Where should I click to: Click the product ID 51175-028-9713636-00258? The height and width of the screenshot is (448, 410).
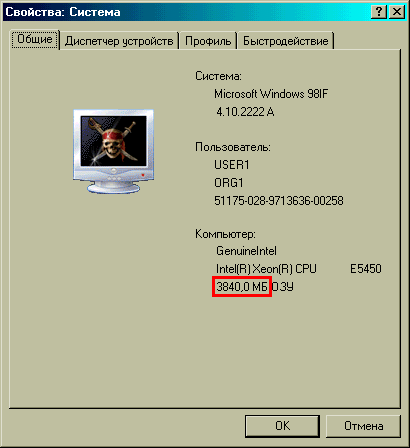coord(279,201)
